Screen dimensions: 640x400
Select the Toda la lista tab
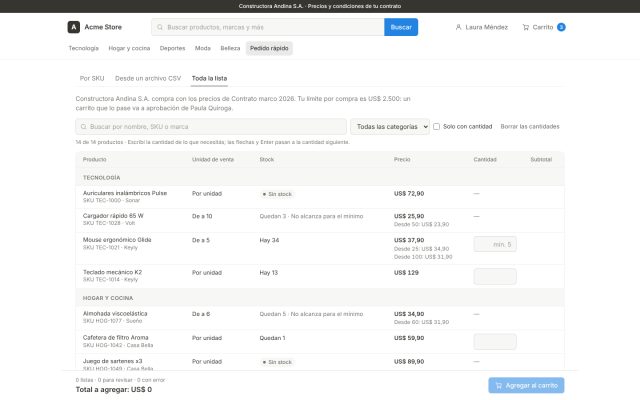click(209, 78)
